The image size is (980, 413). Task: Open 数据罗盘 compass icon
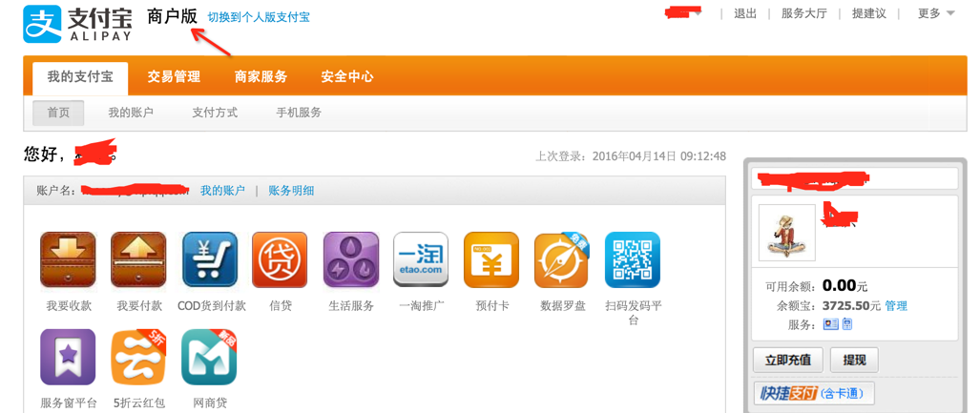(x=562, y=259)
